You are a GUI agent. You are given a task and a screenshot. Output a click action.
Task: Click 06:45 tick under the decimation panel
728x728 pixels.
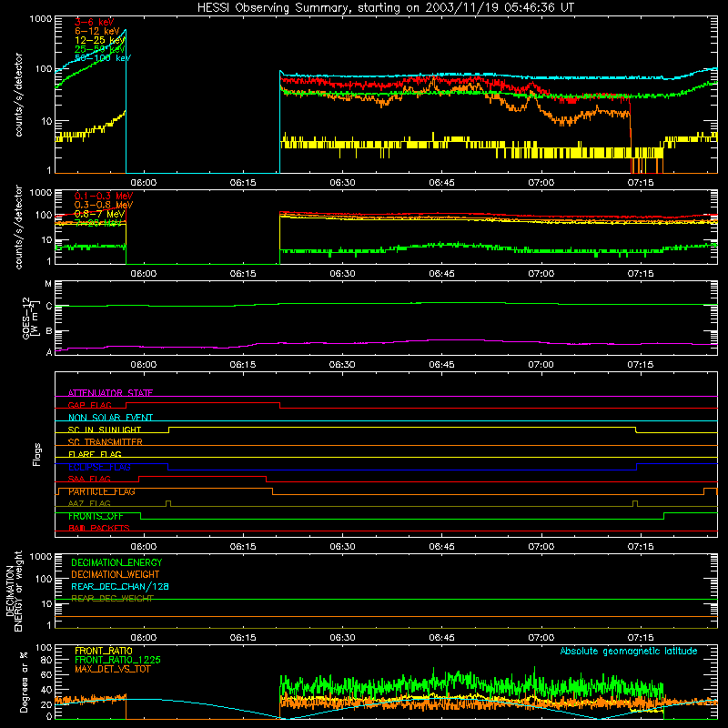pos(441,638)
